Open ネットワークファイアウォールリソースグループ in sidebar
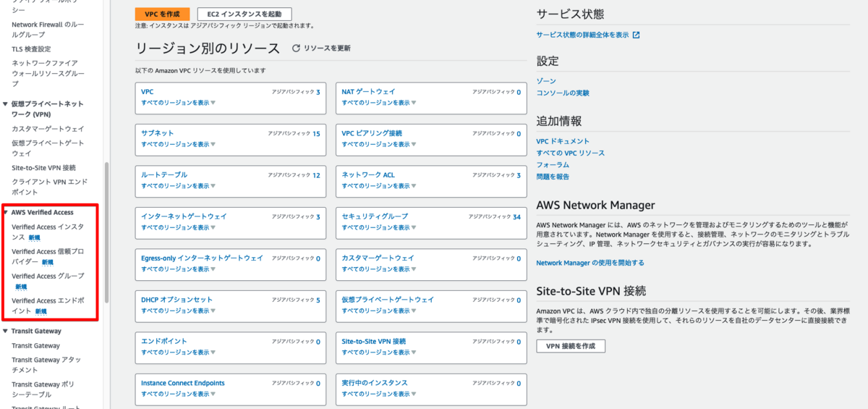868x409 pixels. [48, 73]
